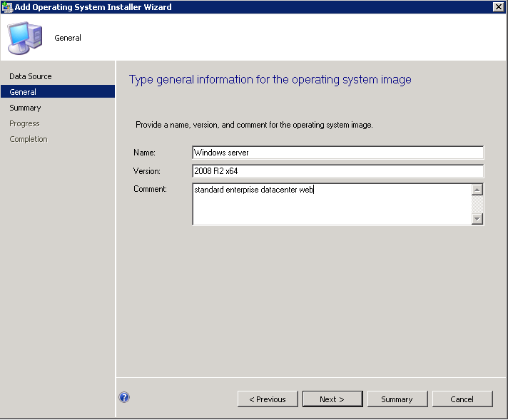The width and height of the screenshot is (508, 420).
Task: Click the 'Provide a name, version, and comment' instruction text
Action: point(254,125)
